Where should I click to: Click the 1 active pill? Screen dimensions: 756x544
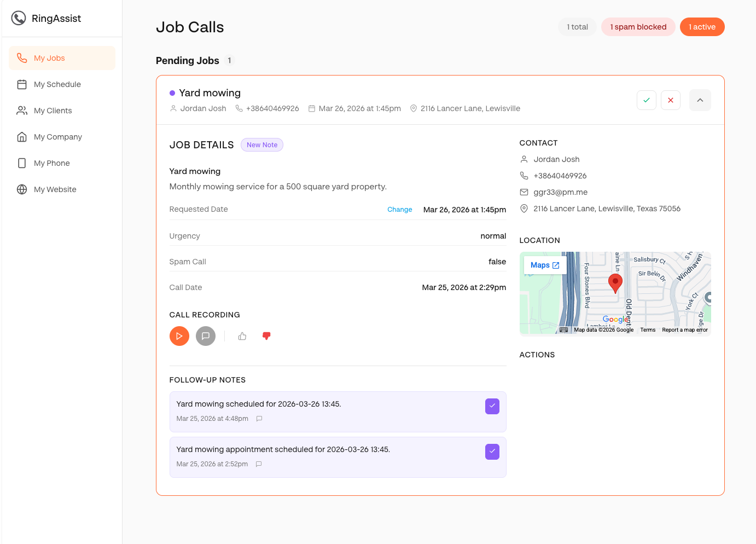[702, 27]
